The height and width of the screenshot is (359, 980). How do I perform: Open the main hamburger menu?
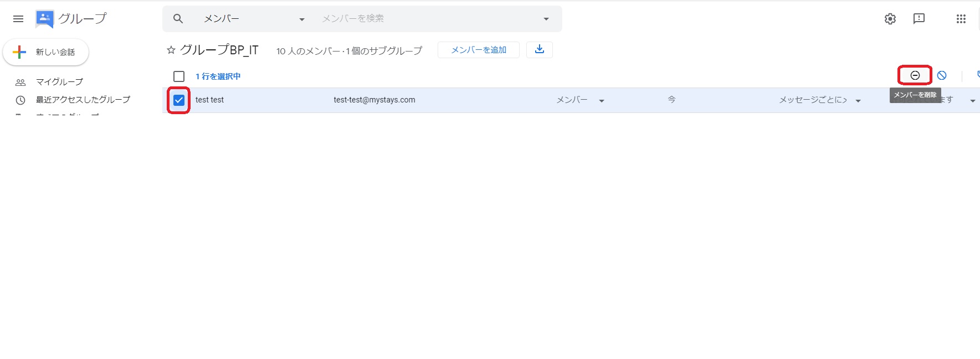click(18, 19)
